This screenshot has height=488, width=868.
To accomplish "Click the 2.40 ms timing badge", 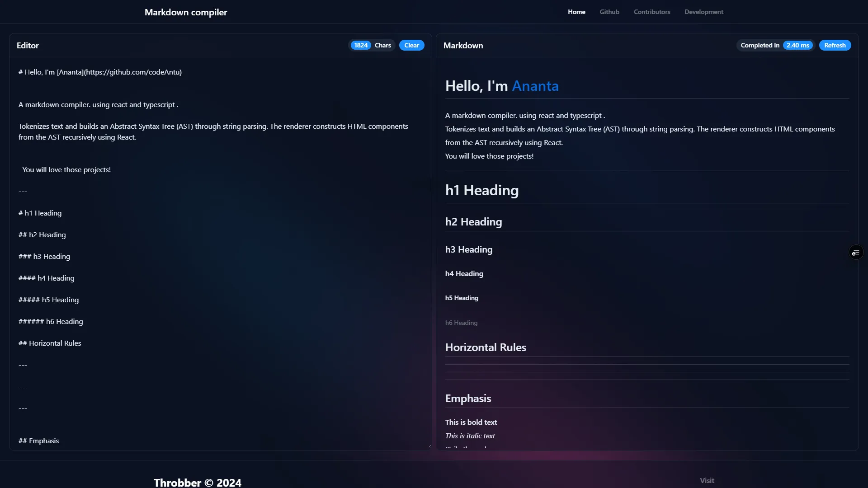I will point(797,45).
